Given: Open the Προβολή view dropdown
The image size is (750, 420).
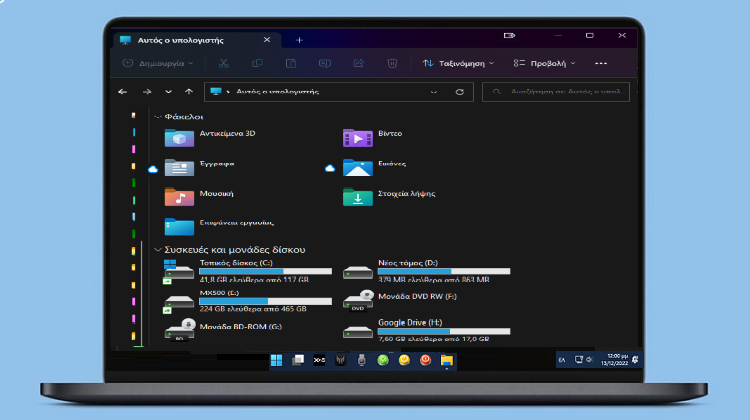Looking at the screenshot, I should (x=544, y=63).
